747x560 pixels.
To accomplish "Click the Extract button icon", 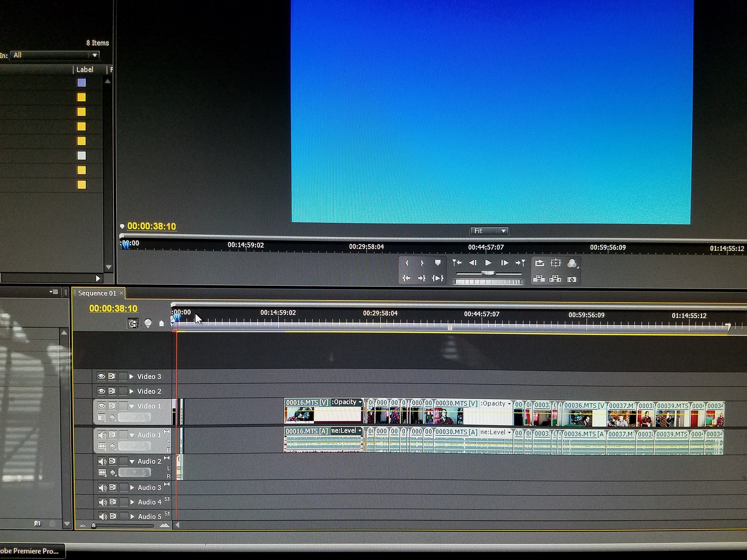I will coord(555,279).
